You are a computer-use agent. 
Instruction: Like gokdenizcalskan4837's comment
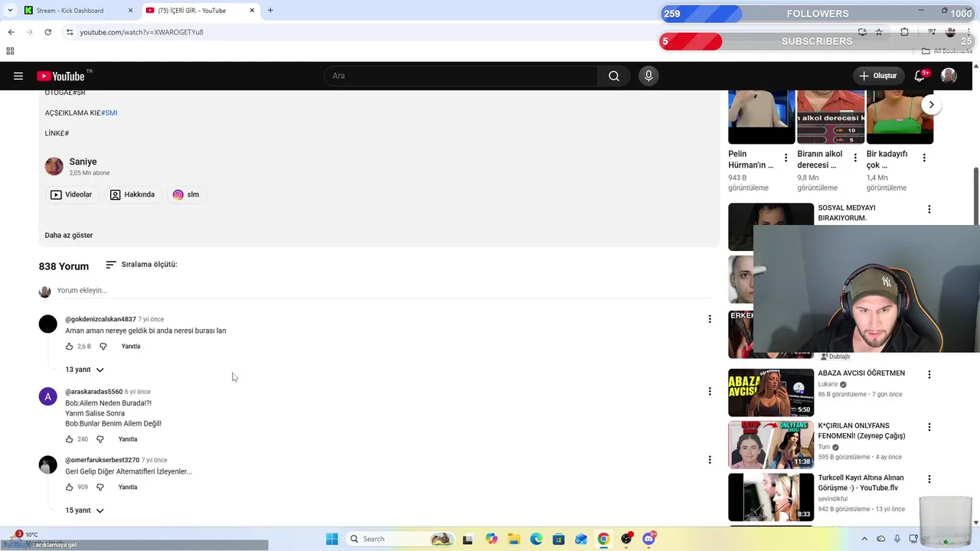point(69,347)
